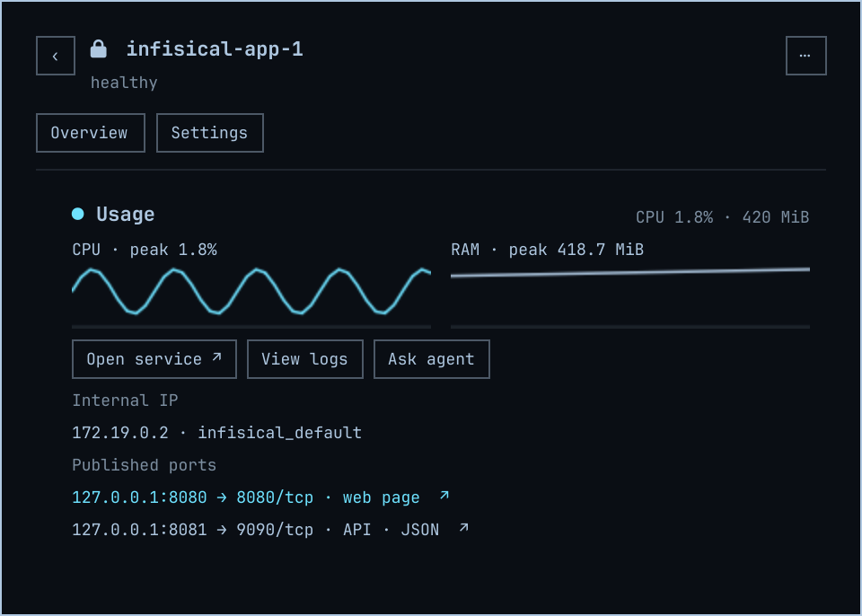Viewport: 862px width, 616px height.
Task: Click the 172.19.0.2 · infisical_default value
Action: click(217, 433)
